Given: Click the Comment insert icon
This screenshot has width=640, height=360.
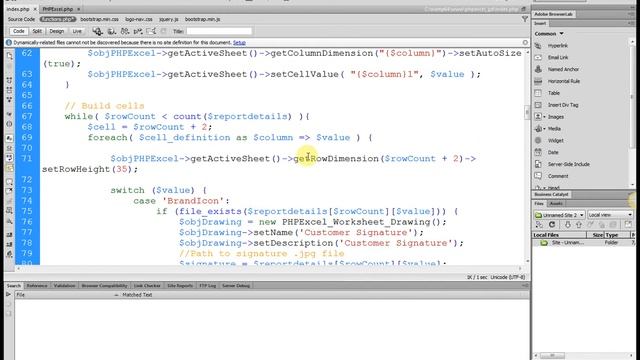Looking at the screenshot, I should [538, 176].
